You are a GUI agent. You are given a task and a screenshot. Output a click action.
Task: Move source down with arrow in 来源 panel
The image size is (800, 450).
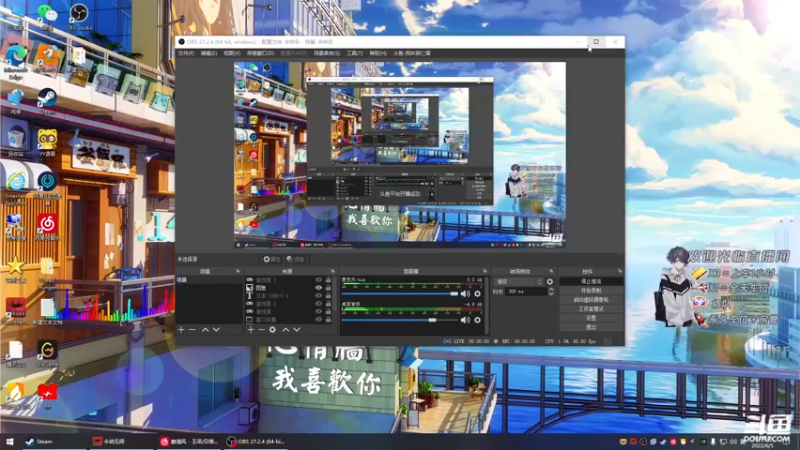(x=296, y=330)
